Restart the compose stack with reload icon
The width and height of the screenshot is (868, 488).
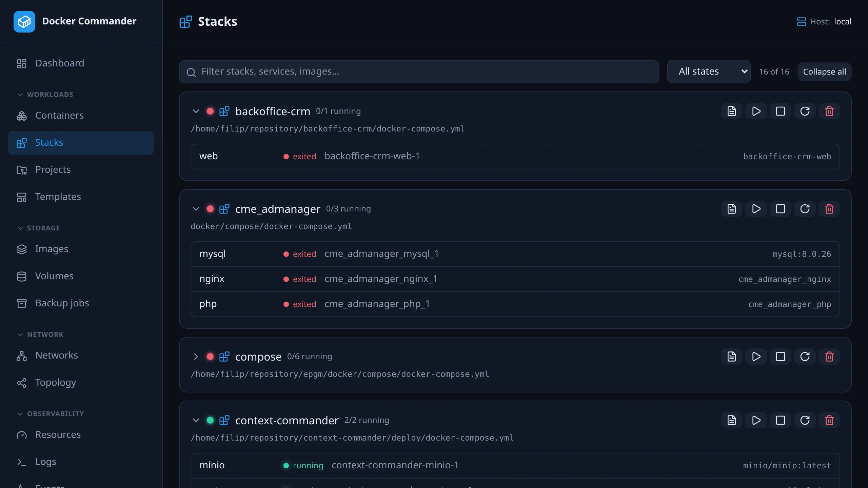coord(805,357)
